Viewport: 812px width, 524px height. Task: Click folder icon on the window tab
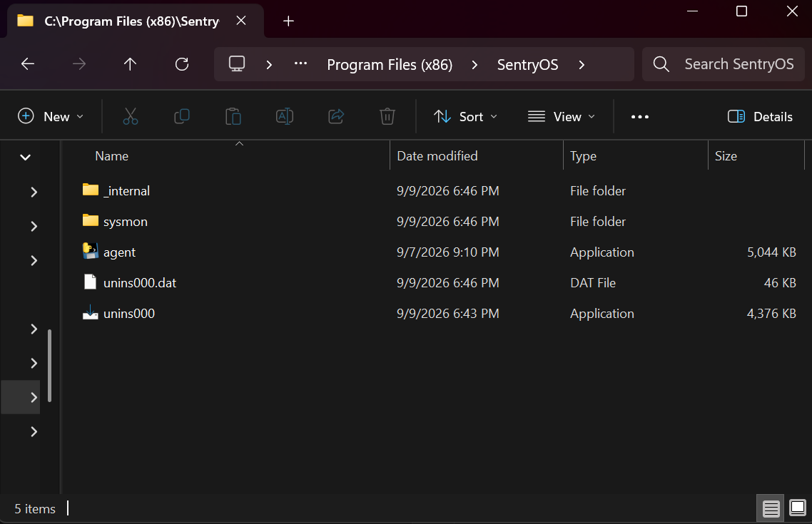coord(26,21)
